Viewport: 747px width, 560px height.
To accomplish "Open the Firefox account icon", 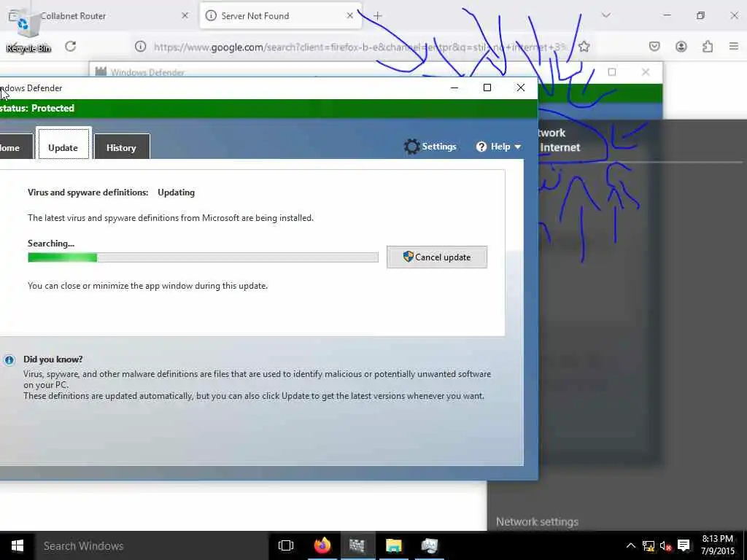I will click(681, 46).
